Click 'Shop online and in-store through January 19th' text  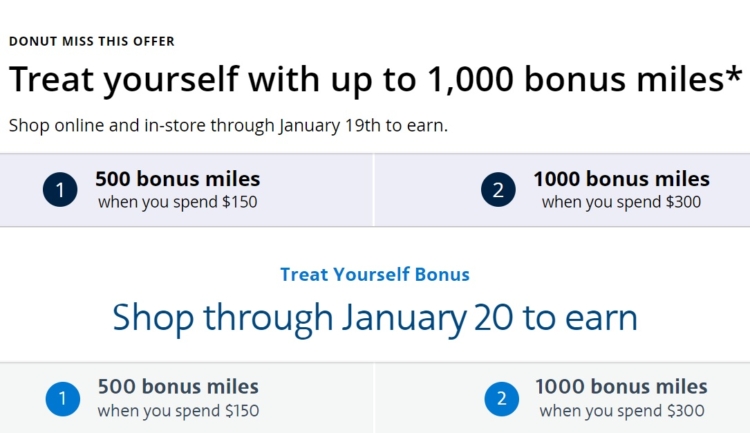coord(195,126)
